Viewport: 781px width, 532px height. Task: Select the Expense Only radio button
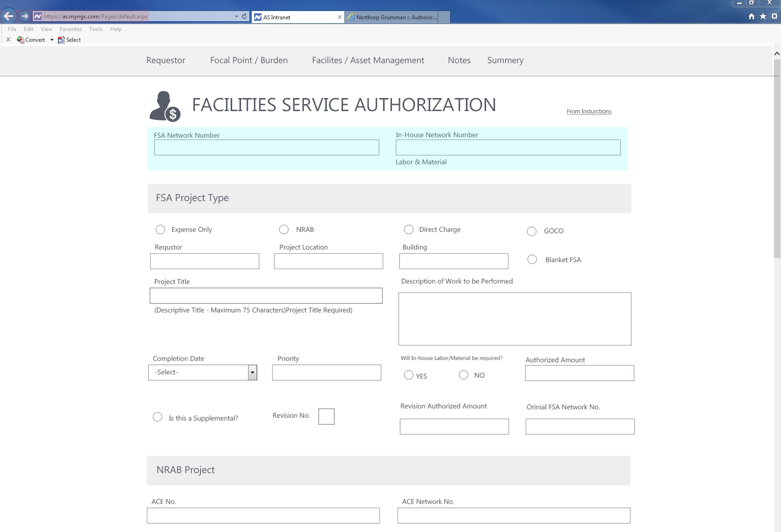160,230
